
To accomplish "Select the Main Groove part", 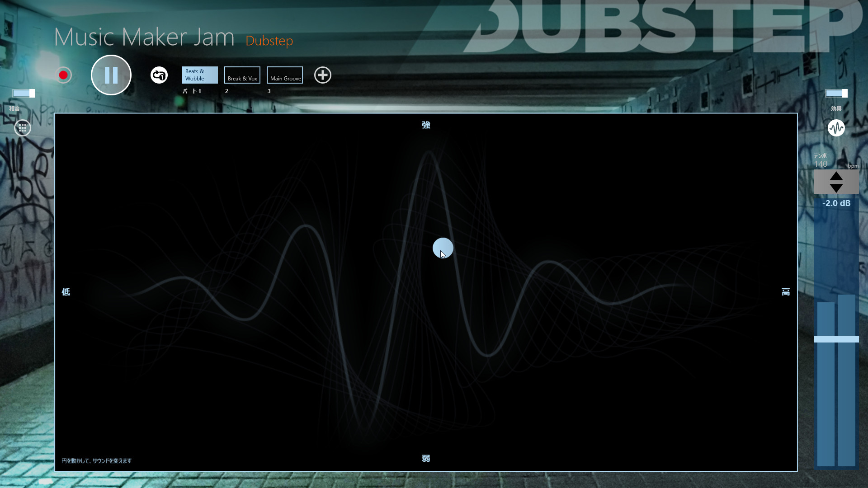I will [285, 75].
